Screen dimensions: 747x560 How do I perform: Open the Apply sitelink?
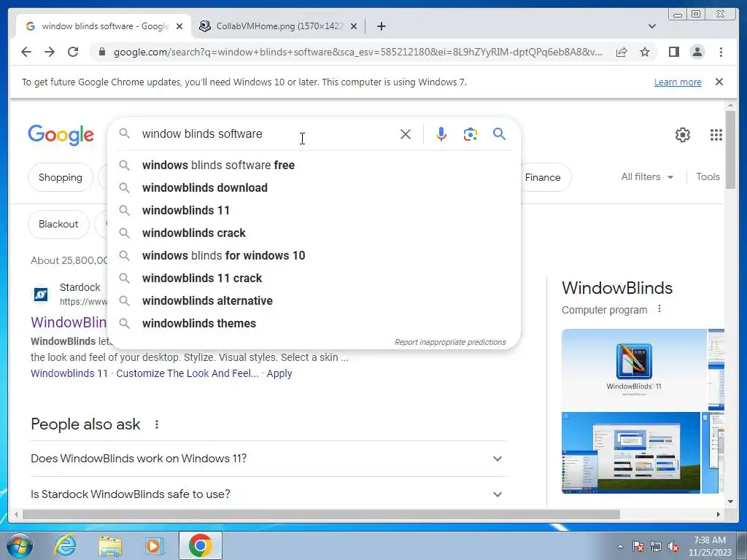click(279, 373)
